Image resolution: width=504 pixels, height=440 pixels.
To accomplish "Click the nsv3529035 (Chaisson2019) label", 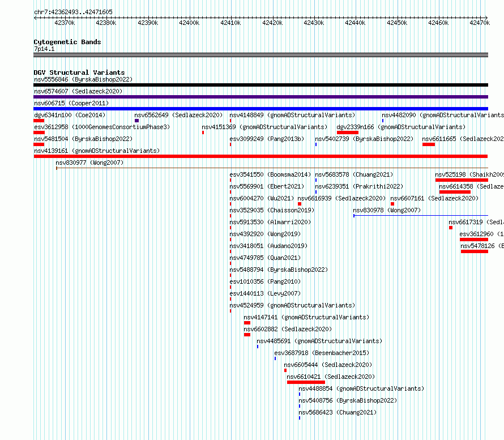I will click(x=272, y=210).
